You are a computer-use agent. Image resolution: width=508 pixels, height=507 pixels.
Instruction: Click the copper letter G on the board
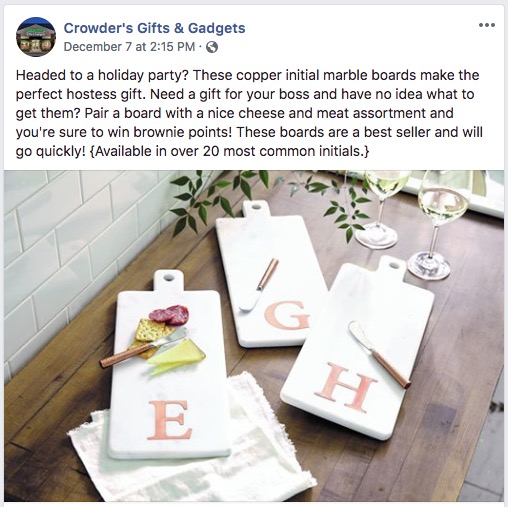pyautogui.click(x=287, y=315)
